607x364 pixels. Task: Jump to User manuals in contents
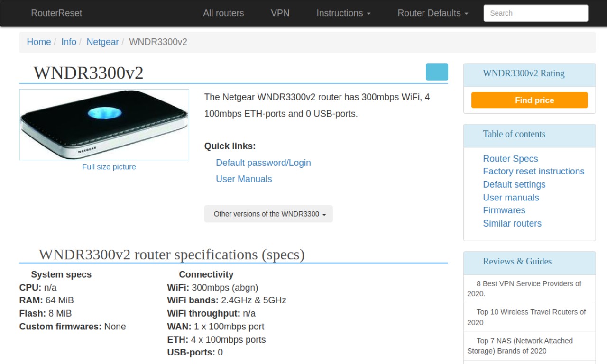511,198
